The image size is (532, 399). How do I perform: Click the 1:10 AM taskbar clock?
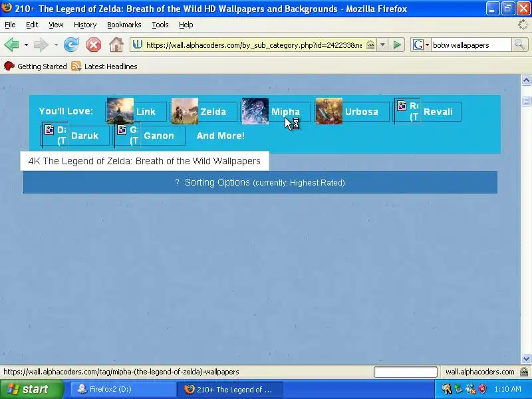coord(507,389)
